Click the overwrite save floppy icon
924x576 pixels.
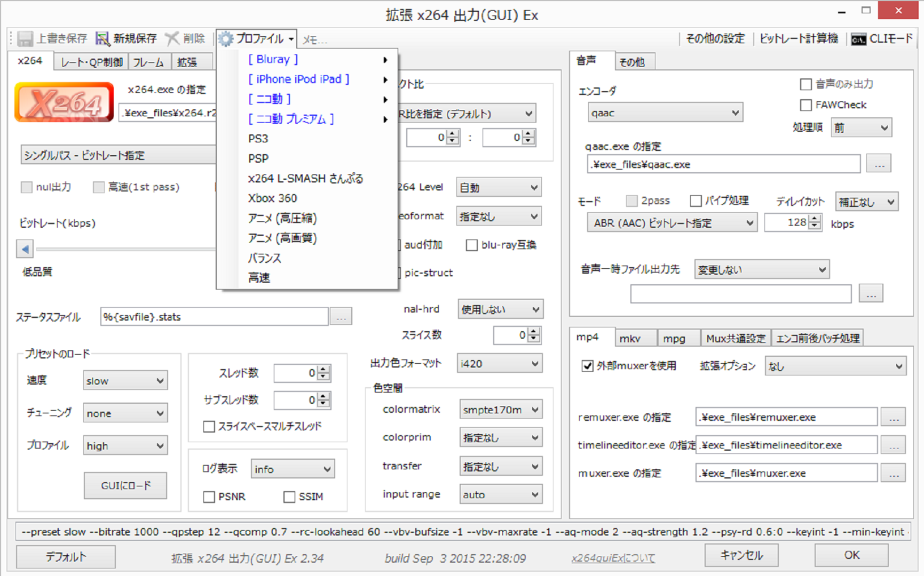pyautogui.click(x=25, y=38)
